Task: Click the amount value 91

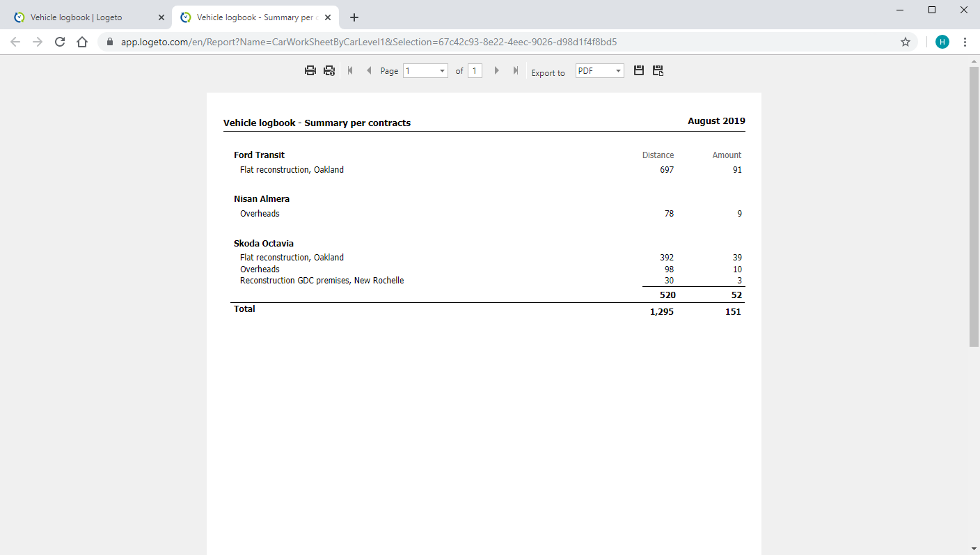Action: click(x=737, y=170)
